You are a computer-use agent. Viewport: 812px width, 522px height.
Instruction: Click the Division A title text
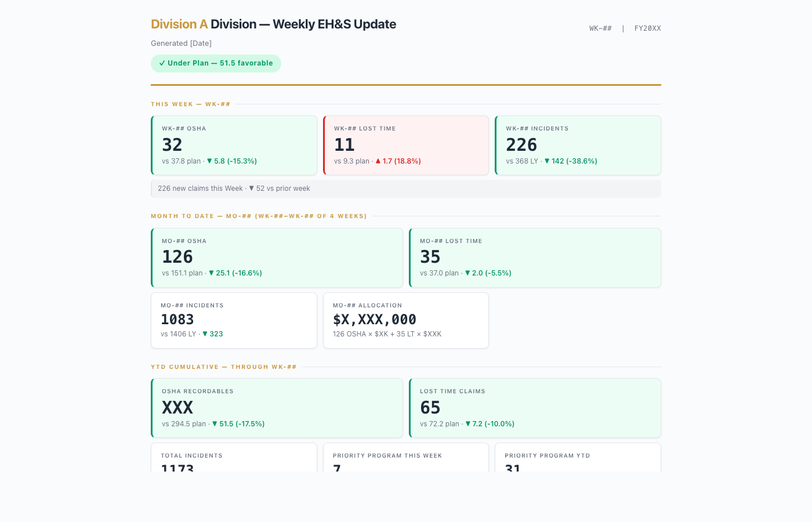pyautogui.click(x=179, y=24)
